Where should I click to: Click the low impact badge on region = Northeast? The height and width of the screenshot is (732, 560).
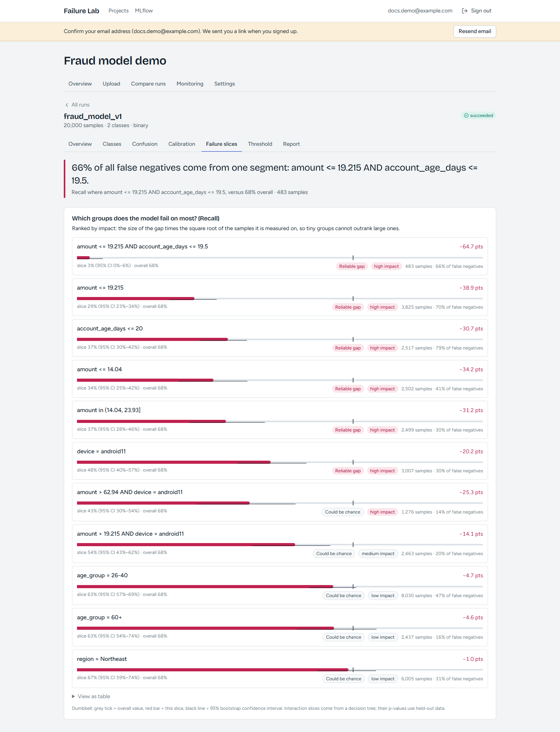383,679
